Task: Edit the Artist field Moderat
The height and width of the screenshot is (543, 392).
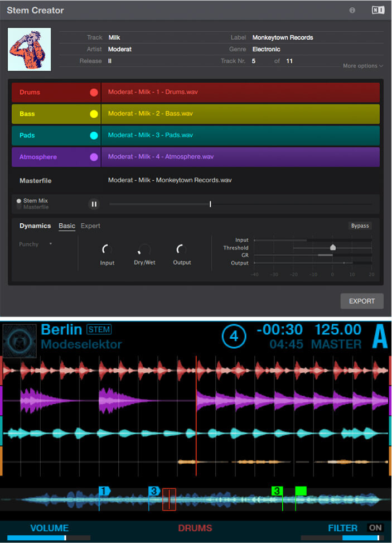Action: pos(120,49)
